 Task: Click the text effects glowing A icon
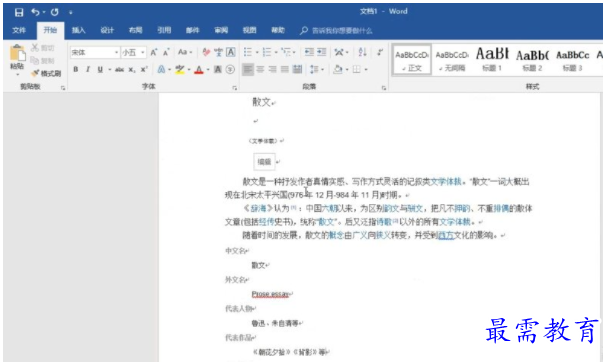161,70
